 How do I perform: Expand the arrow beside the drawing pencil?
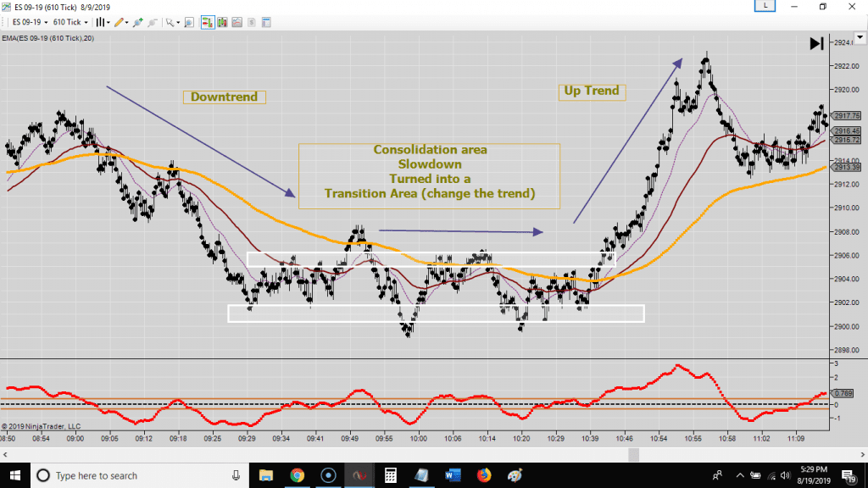[x=127, y=23]
